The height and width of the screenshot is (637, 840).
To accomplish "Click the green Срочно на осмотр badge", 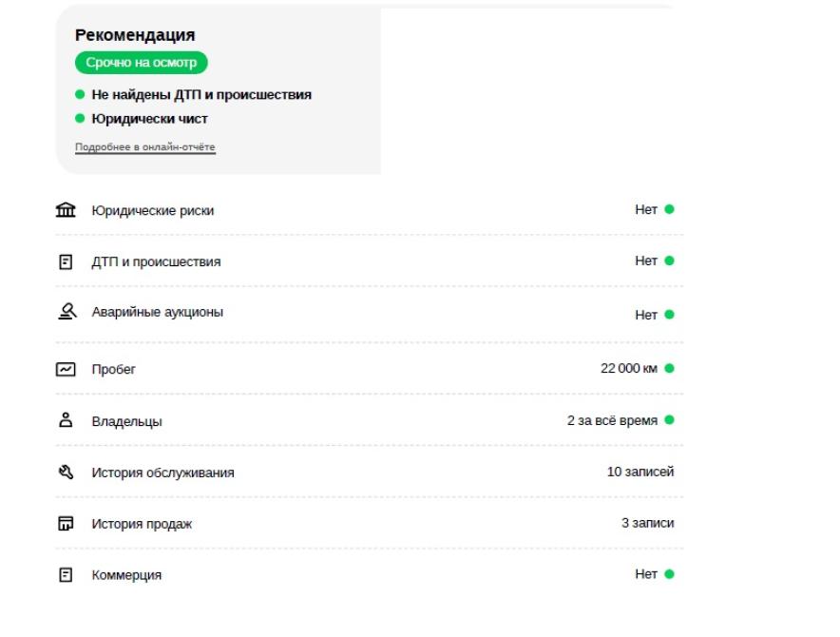I will (x=141, y=63).
